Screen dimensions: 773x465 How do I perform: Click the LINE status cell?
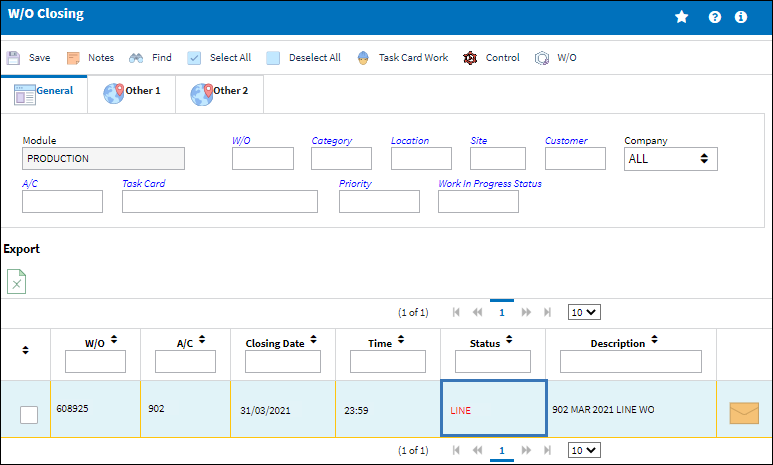[493, 408]
